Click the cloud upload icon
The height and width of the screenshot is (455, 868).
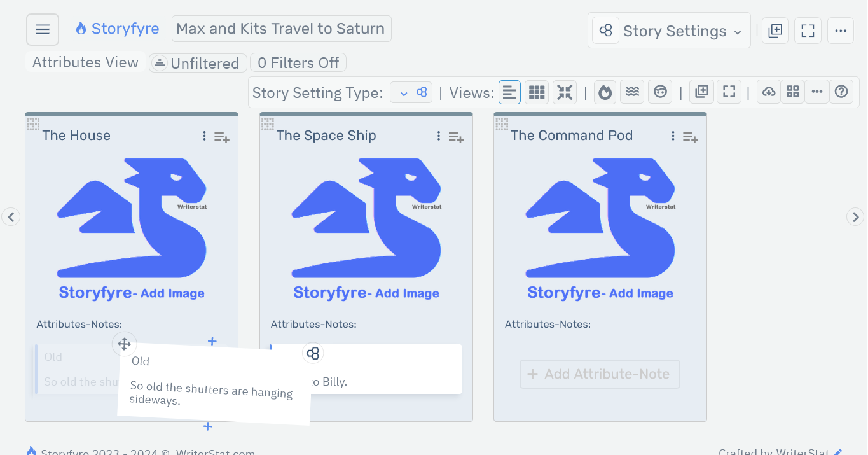click(768, 92)
